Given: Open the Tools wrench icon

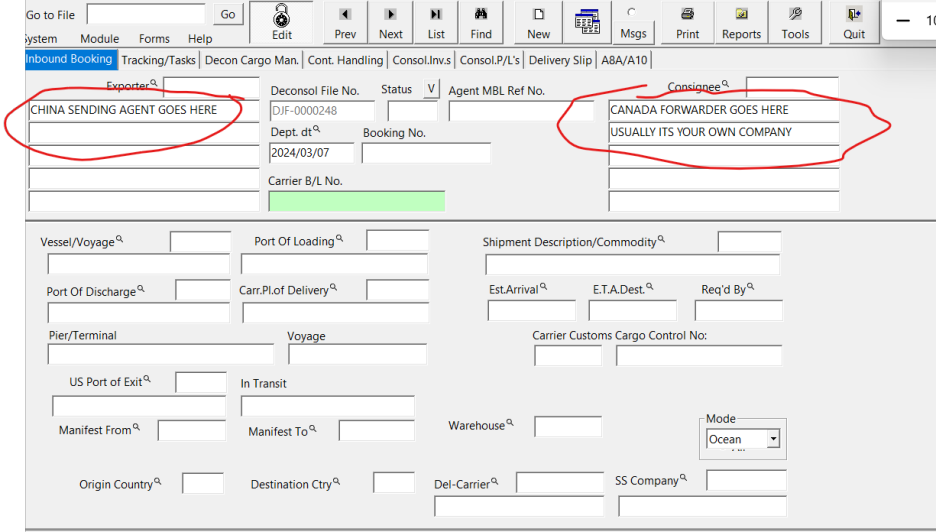Looking at the screenshot, I should pyautogui.click(x=795, y=14).
